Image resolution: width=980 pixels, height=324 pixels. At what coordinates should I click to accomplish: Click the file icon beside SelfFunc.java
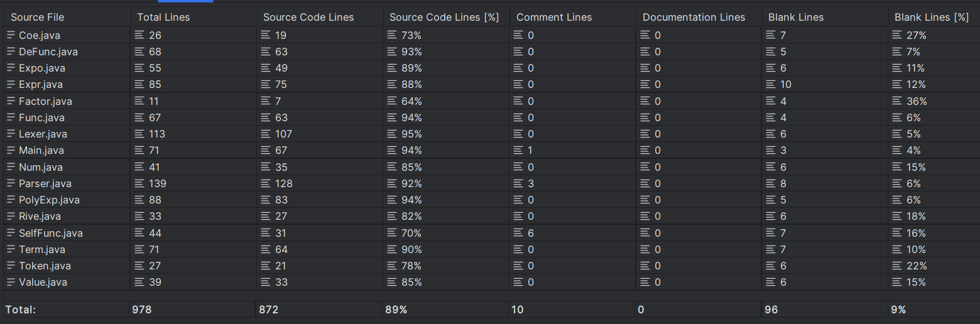tap(11, 233)
